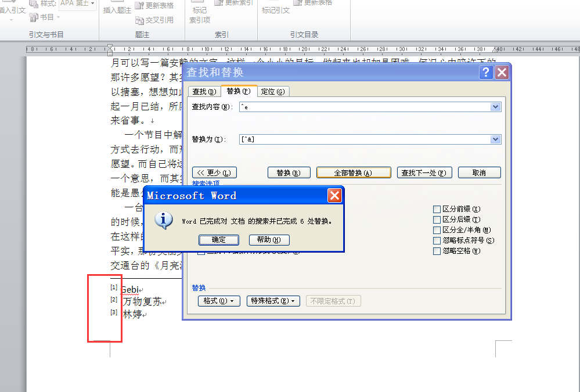Screen dimensions: 580x392
Task: Click the information icon in message box
Action: pyautogui.click(x=163, y=221)
